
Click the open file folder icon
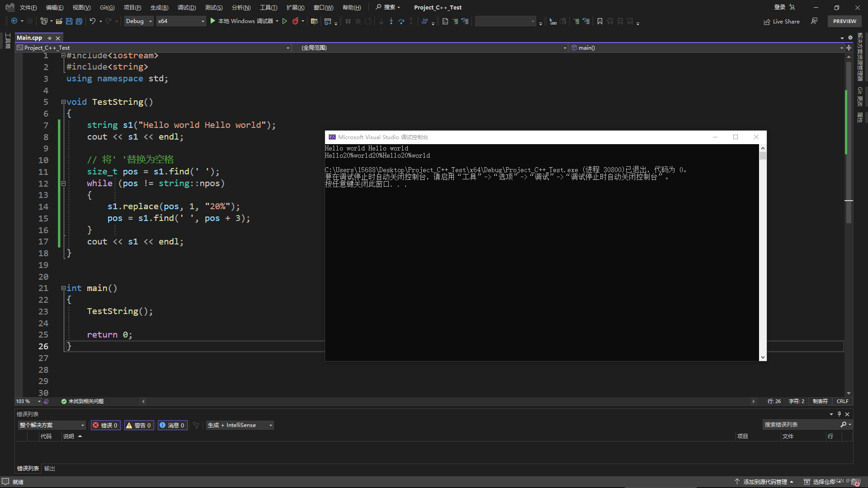[x=59, y=21]
